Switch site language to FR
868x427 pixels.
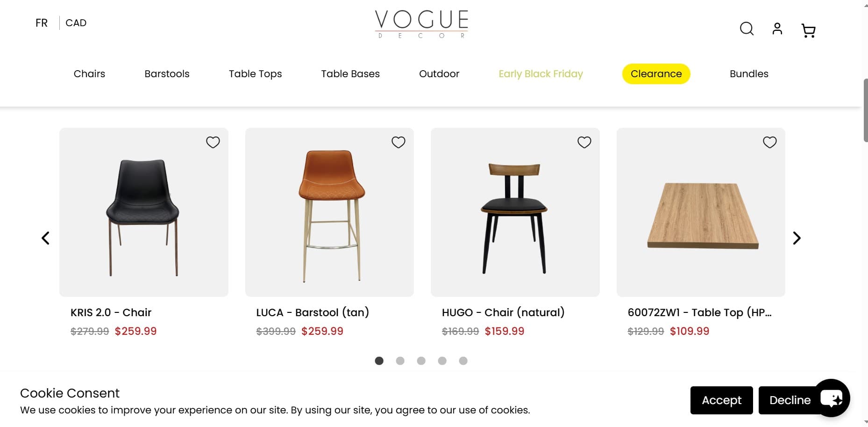click(x=42, y=22)
